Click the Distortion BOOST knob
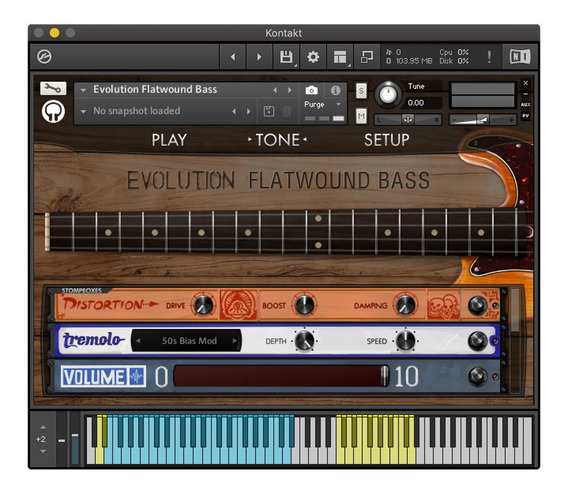Image resolution: width=568 pixels, height=494 pixels. pyautogui.click(x=304, y=305)
